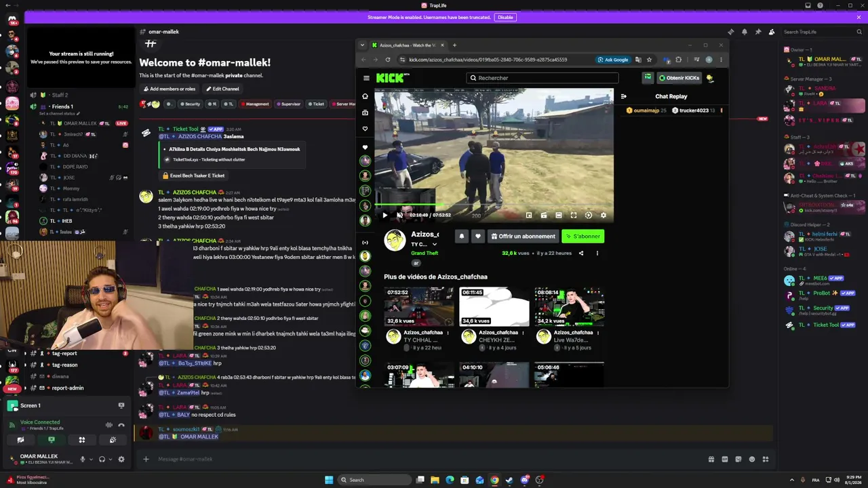Click Edit Channel button
Viewport: 868px width, 488px height.
click(222, 89)
